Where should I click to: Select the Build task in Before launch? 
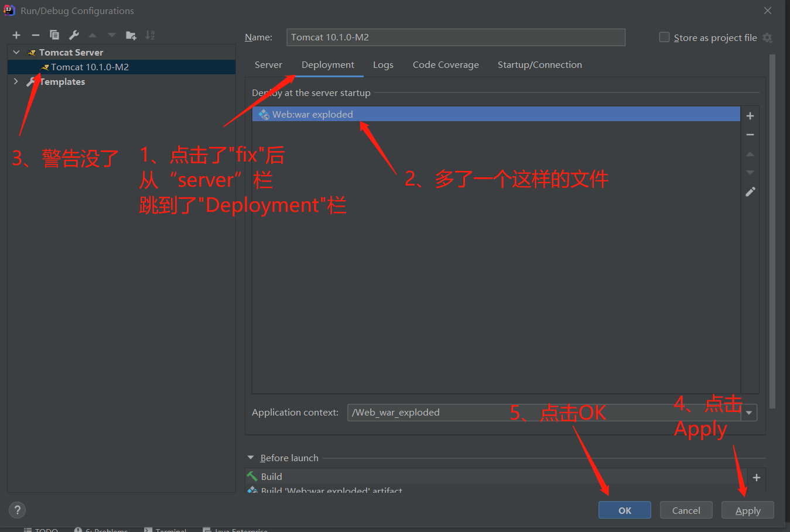point(495,476)
